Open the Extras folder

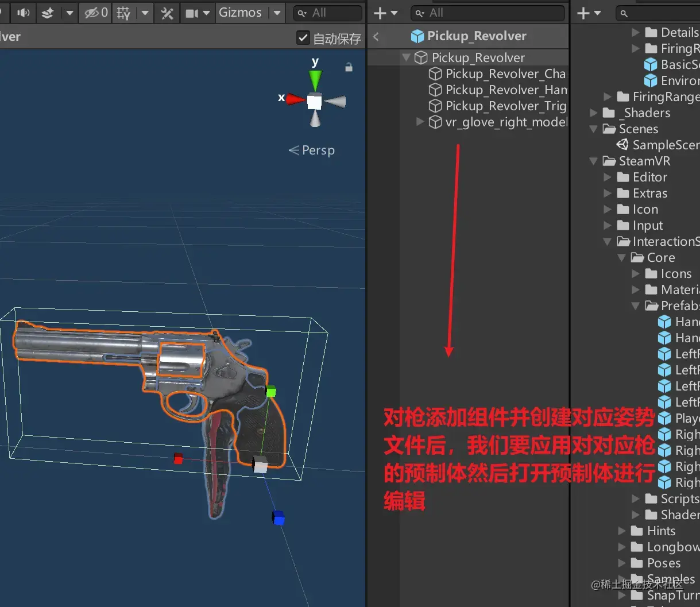click(x=650, y=193)
